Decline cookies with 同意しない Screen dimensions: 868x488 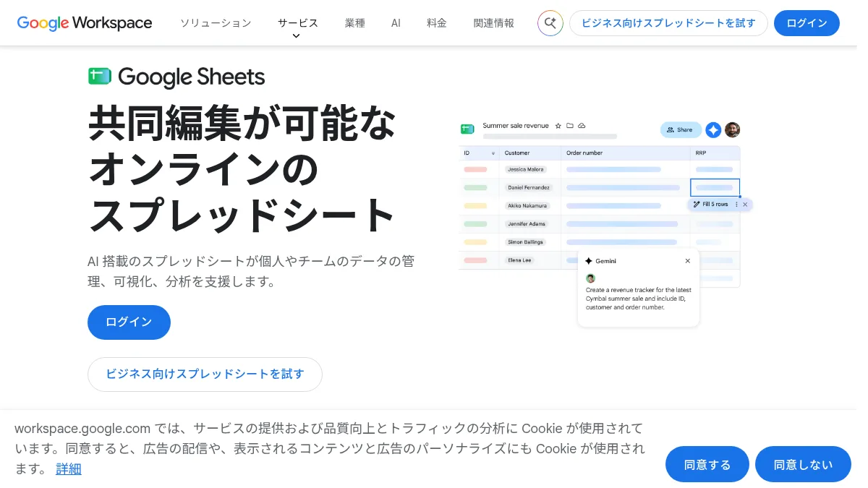tap(803, 464)
